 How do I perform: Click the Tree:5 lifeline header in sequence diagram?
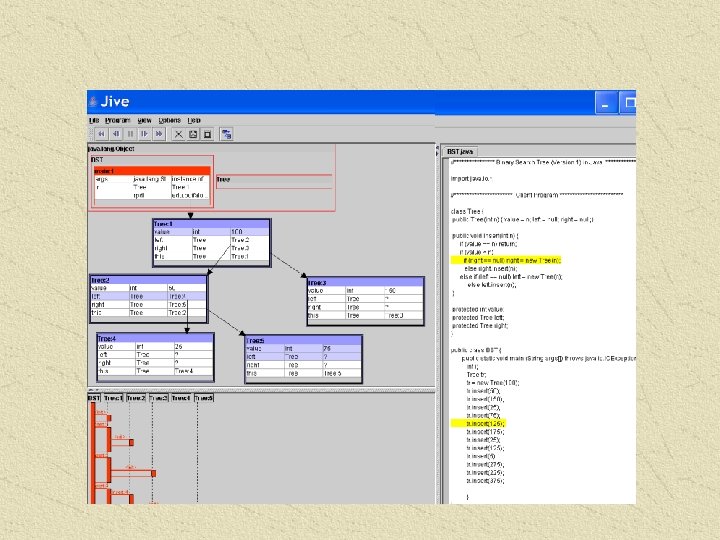(204, 398)
